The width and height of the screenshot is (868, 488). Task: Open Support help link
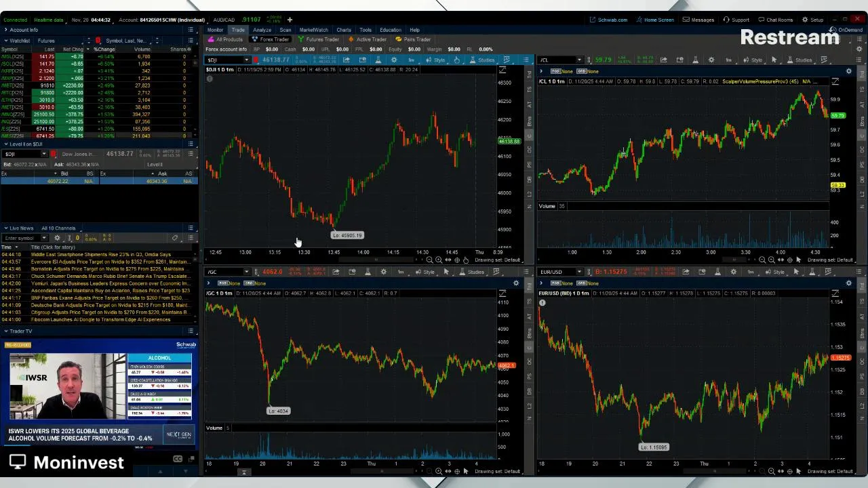[x=736, y=20]
